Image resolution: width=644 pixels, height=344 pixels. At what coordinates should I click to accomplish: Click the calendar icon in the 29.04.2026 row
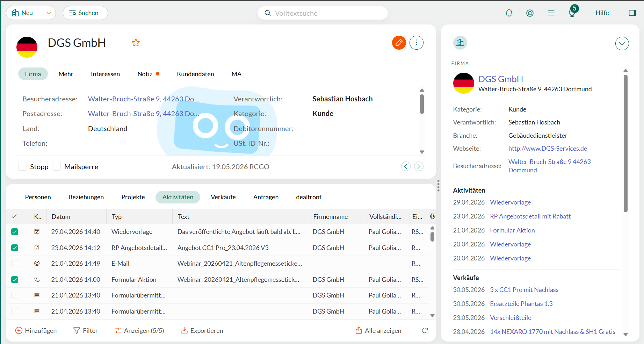pos(37,231)
